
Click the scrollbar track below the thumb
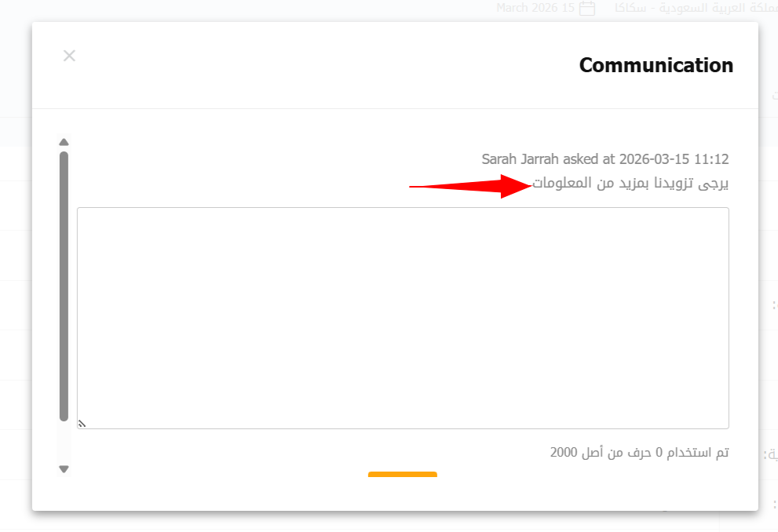[64, 443]
